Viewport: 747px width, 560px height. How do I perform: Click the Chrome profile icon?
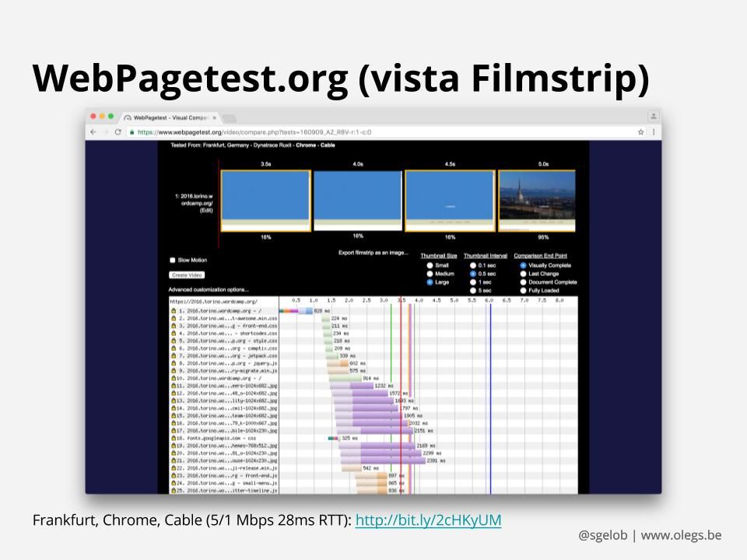coord(654,116)
